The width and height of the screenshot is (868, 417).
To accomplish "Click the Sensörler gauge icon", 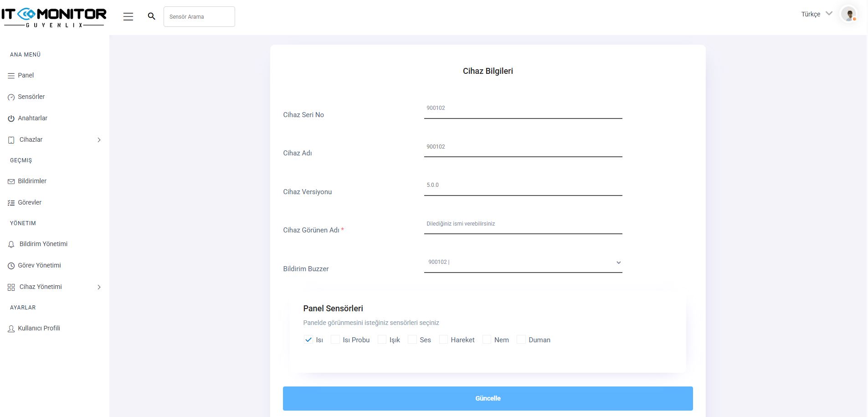I will 11,97.
